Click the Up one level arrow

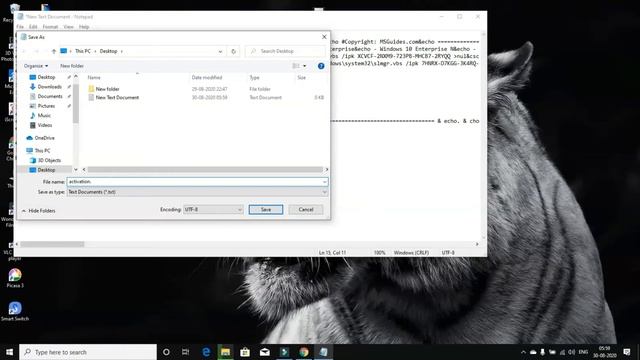pos(53,51)
